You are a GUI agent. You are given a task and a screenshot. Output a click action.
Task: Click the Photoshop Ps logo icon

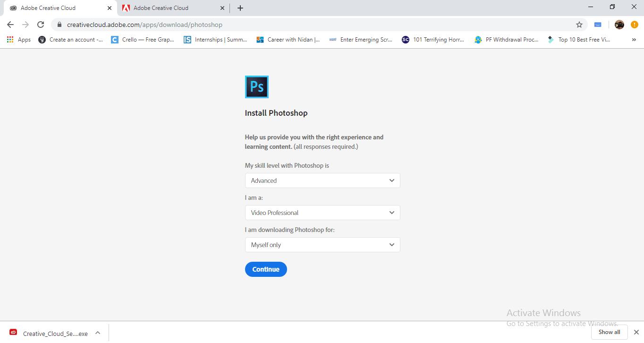256,86
